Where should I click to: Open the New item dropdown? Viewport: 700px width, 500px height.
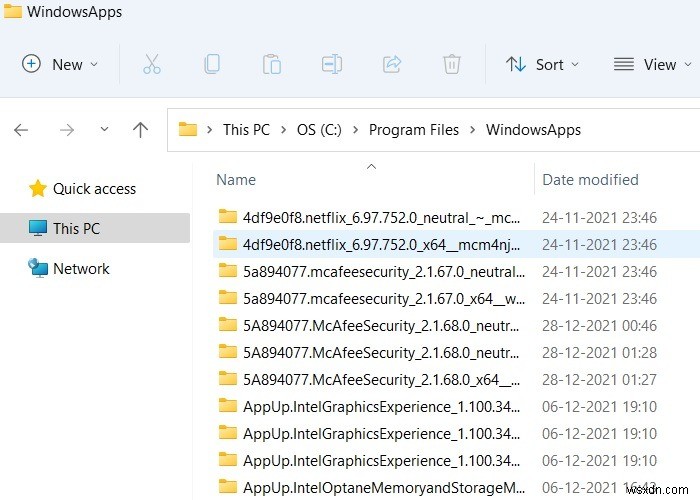tap(60, 64)
